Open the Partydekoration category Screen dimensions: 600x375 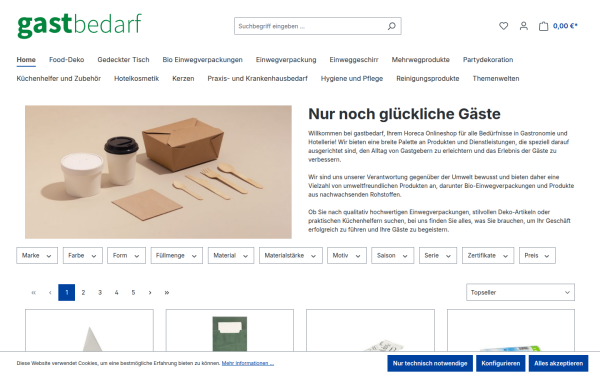click(488, 60)
